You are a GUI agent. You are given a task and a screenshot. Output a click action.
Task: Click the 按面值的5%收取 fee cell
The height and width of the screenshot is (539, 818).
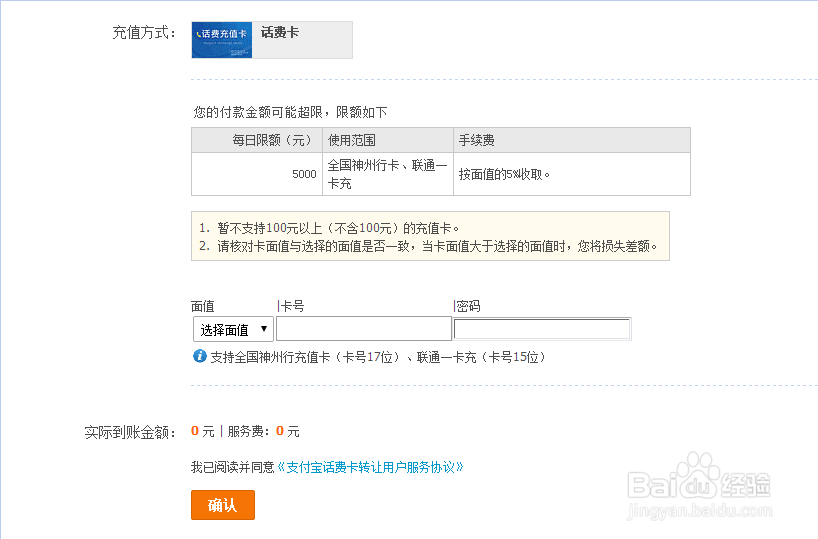coord(505,174)
